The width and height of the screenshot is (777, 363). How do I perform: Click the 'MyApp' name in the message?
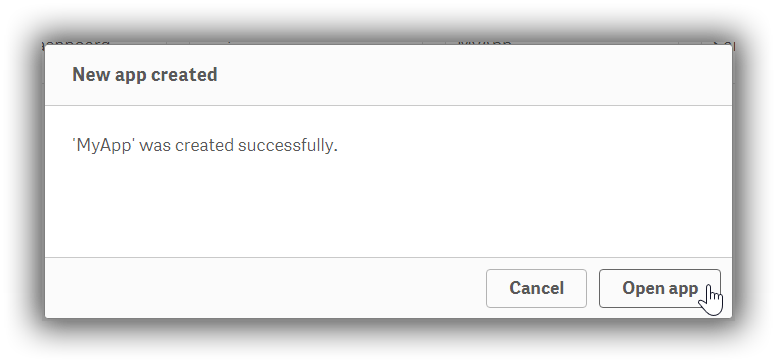point(104,146)
